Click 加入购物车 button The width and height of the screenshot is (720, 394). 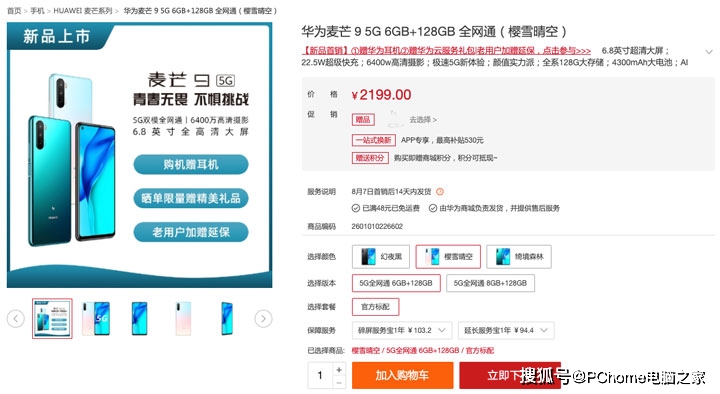pyautogui.click(x=403, y=376)
